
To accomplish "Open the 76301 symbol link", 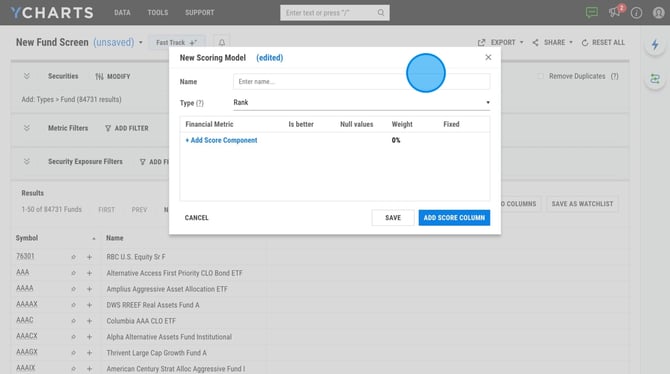I will tap(25, 256).
